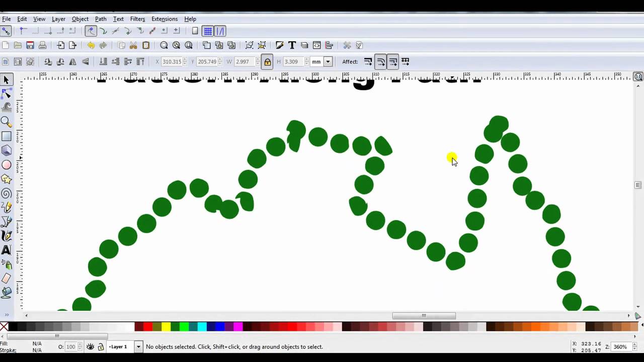Select the Star polygon tool

click(x=7, y=179)
